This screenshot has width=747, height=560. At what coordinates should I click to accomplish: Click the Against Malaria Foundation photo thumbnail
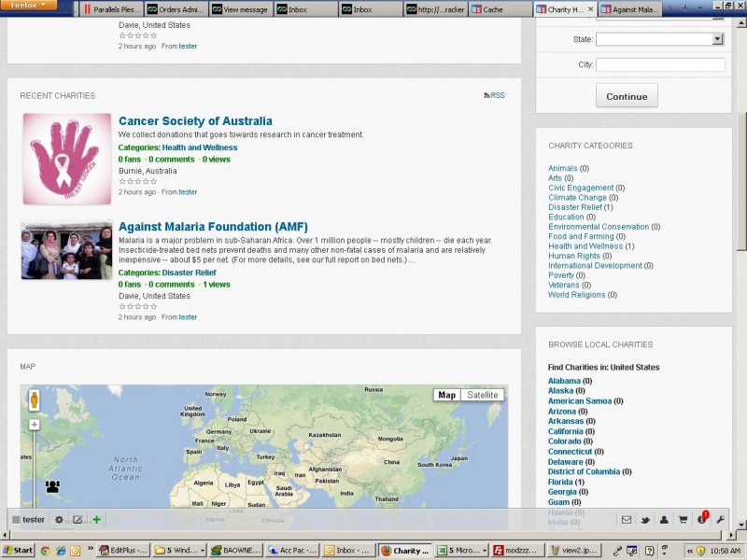66,250
